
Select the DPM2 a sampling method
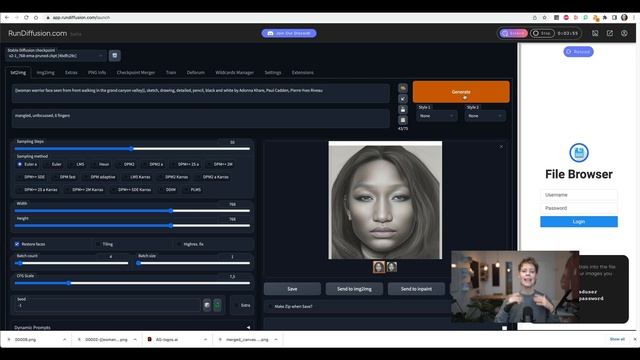pos(153,164)
